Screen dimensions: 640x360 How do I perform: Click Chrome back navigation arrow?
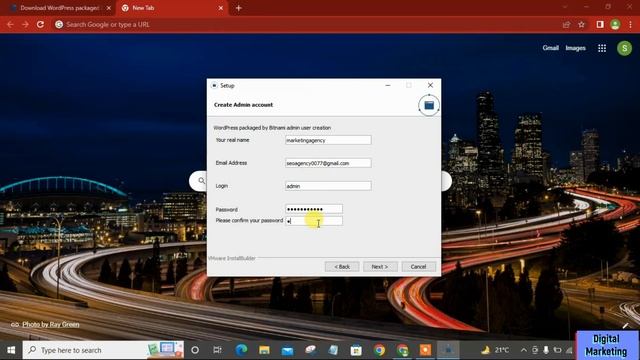click(x=10, y=24)
